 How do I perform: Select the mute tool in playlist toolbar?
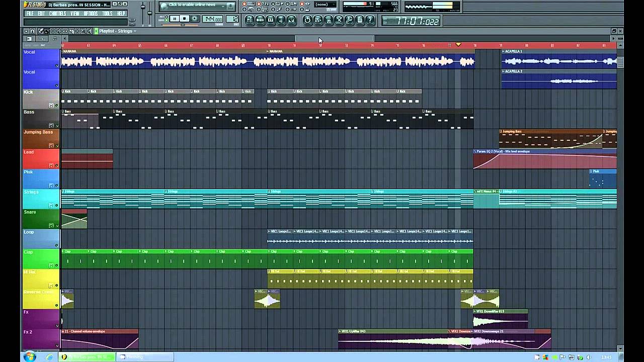click(59, 31)
